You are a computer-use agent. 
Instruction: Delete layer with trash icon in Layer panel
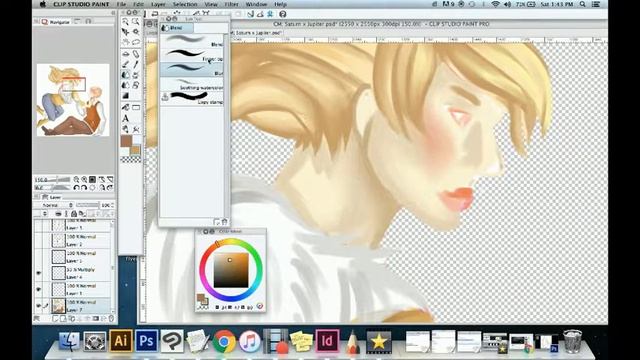pos(111,319)
